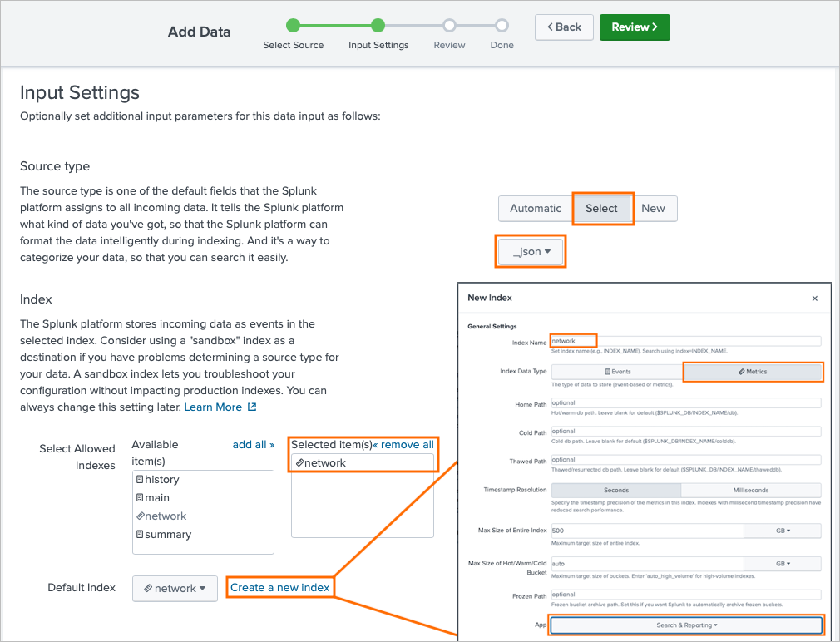The image size is (840, 642).
Task: Select main in available indexes
Action: (x=203, y=498)
